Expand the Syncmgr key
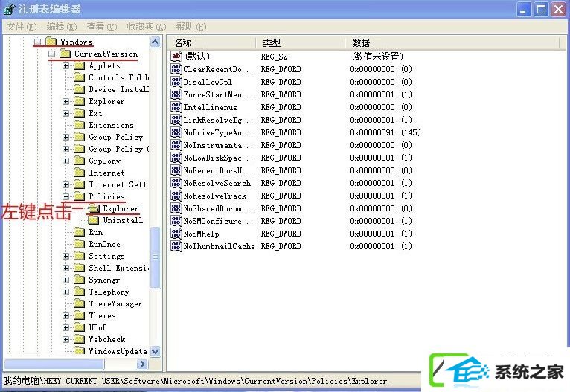This screenshot has height=392, width=570. (65, 280)
